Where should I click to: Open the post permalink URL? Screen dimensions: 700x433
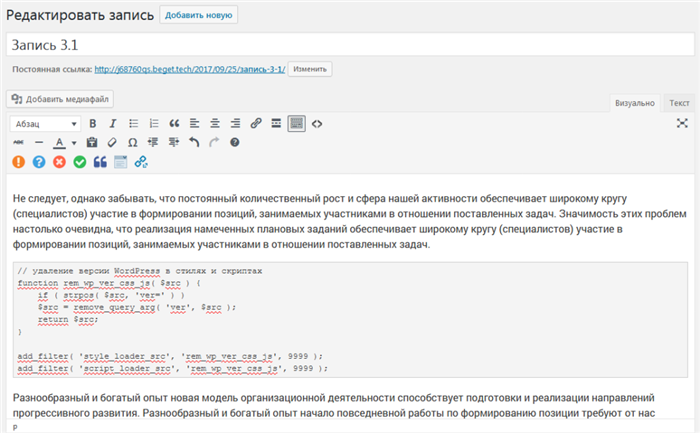(x=190, y=69)
